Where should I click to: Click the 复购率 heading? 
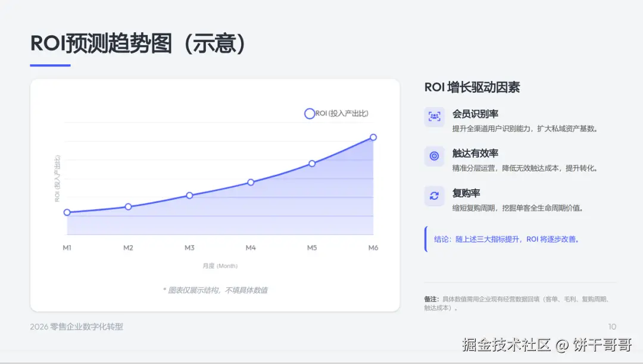tap(466, 193)
